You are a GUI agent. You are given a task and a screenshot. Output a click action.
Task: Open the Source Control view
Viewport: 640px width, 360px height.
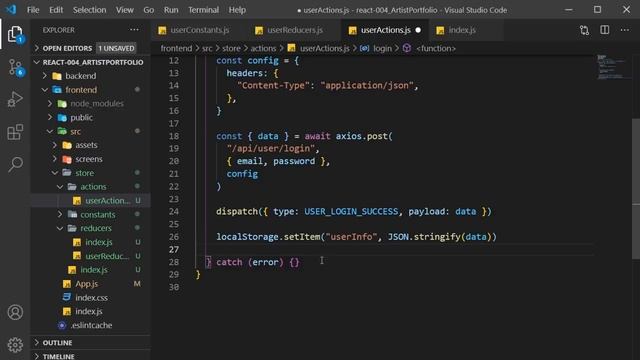(x=15, y=67)
